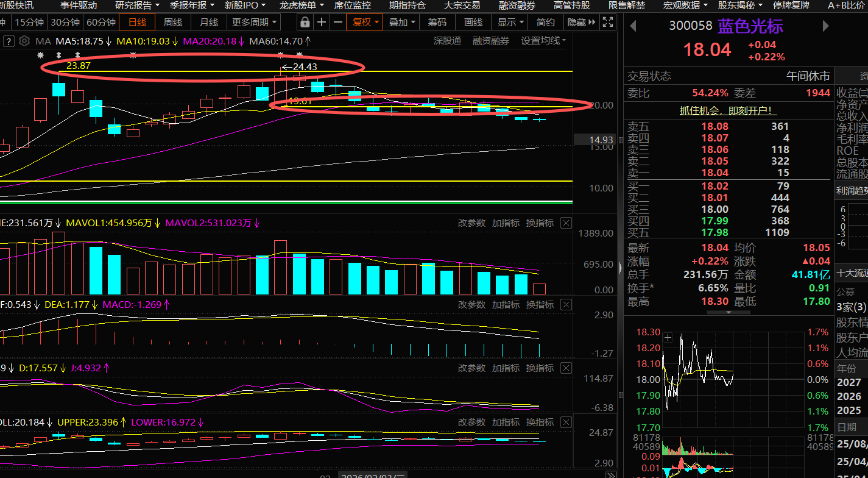Open the 复权 dropdown
This screenshot has width=868, height=478.
pos(366,23)
